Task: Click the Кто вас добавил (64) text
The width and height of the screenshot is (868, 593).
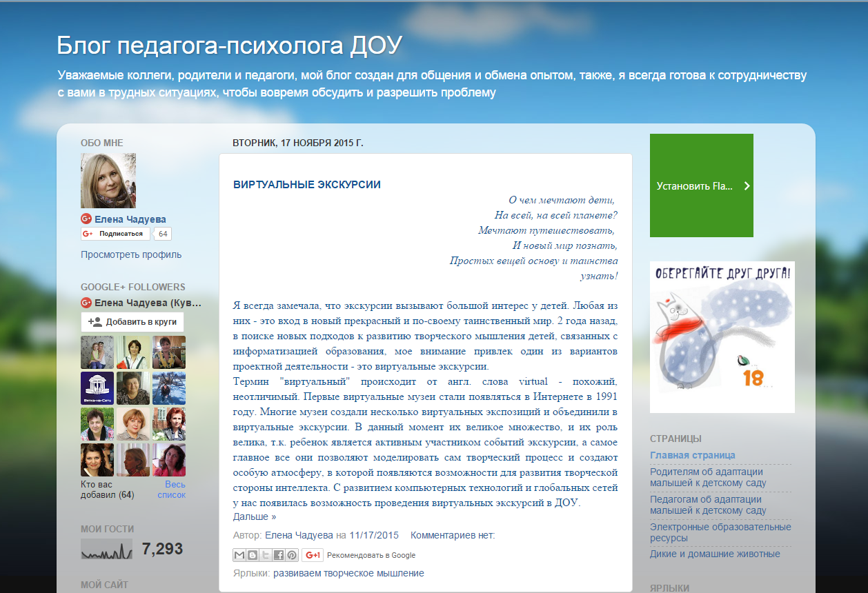Action: (x=107, y=490)
